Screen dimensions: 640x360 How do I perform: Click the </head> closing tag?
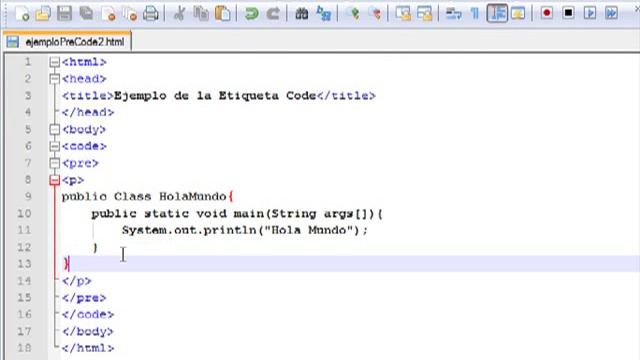click(x=88, y=112)
